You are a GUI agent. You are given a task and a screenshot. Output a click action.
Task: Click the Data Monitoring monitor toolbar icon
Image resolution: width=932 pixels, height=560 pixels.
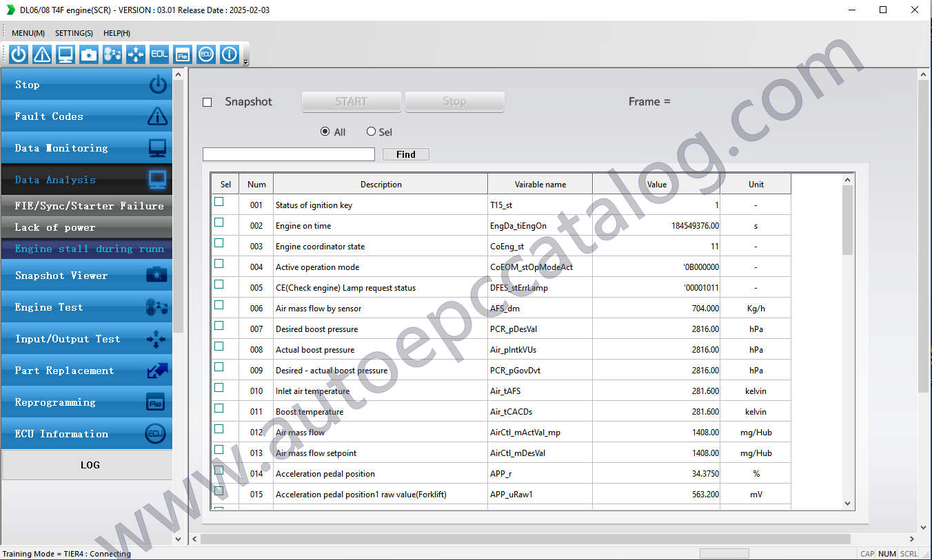65,54
